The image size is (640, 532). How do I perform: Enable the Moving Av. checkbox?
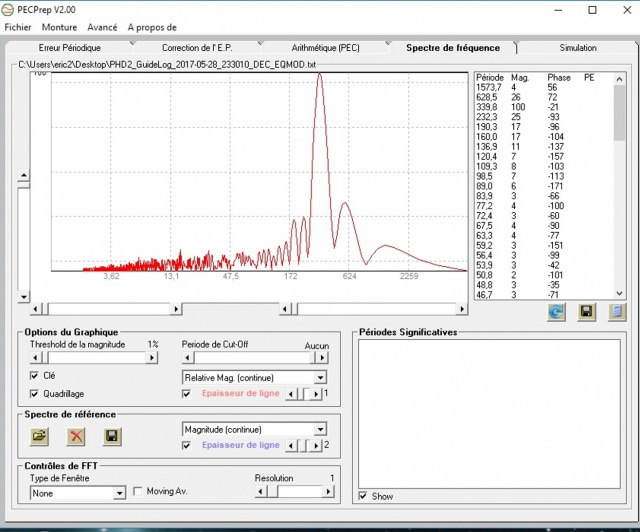(x=138, y=491)
